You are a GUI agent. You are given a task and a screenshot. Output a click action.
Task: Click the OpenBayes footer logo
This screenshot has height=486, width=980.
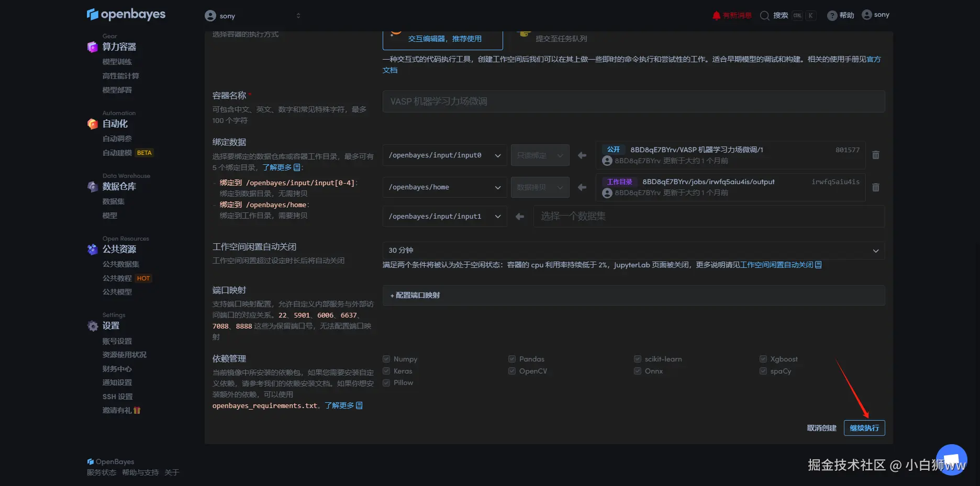tap(110, 461)
